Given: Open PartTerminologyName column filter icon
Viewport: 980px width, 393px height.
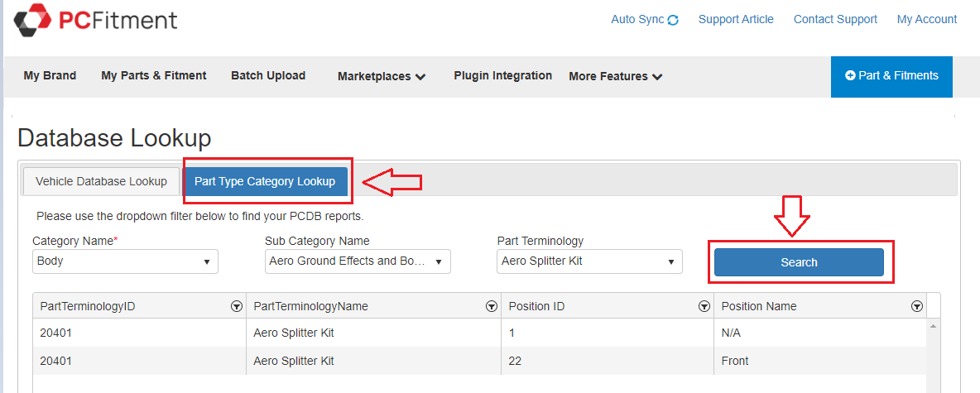Looking at the screenshot, I should (x=491, y=306).
